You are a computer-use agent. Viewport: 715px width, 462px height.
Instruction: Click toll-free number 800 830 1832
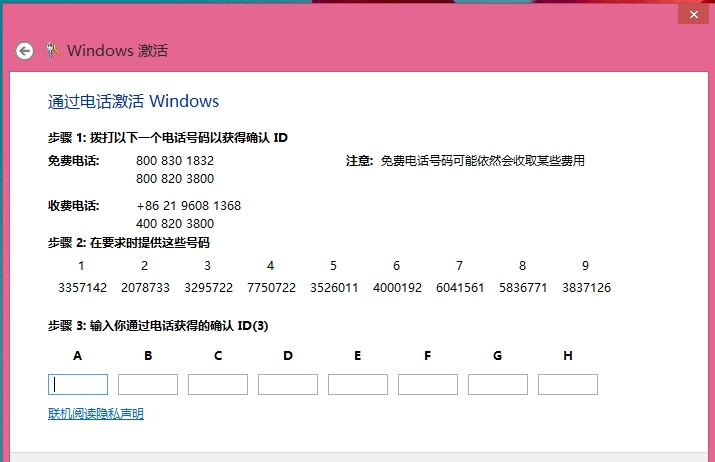click(x=175, y=161)
